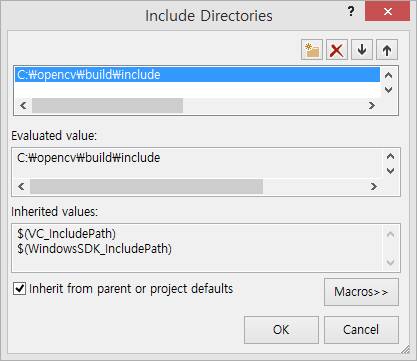Click the Evaluated value text box
This screenshot has width=417, height=361.
199,164
